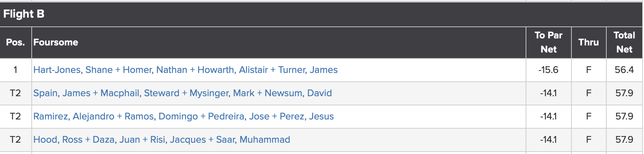Open the Ramirez, Alejandro foursome link

[184, 116]
